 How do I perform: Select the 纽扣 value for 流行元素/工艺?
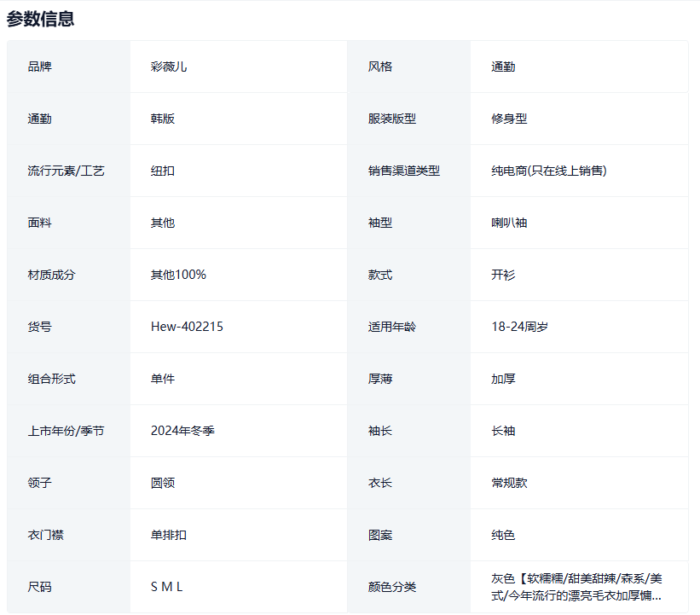click(x=163, y=171)
